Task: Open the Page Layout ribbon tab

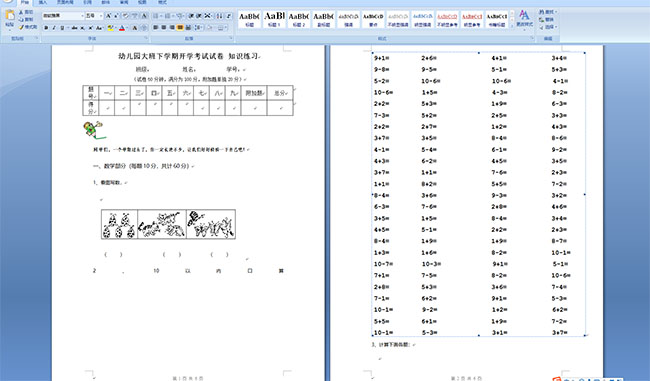Action: coord(65,2)
